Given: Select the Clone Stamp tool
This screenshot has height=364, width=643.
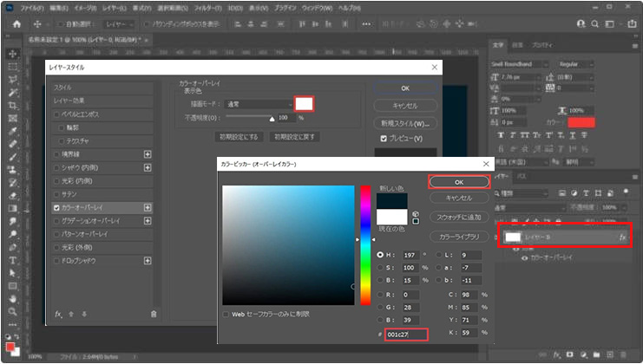Looking at the screenshot, I should click(x=13, y=170).
